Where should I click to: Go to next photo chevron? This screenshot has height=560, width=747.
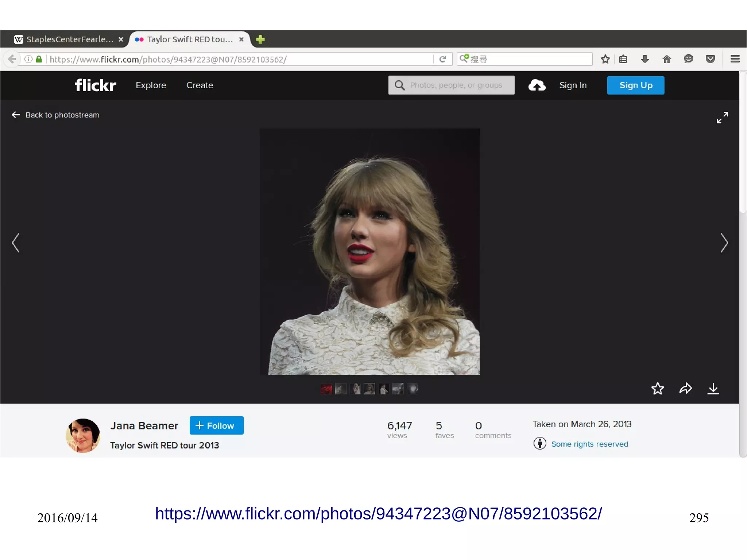[x=724, y=243]
